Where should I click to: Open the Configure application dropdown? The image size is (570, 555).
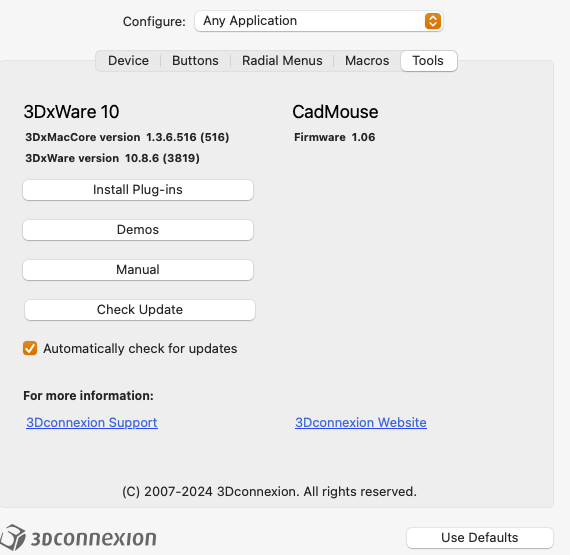(318, 21)
